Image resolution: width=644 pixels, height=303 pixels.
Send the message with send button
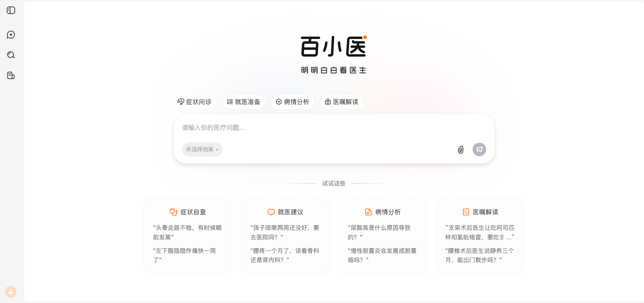click(479, 149)
